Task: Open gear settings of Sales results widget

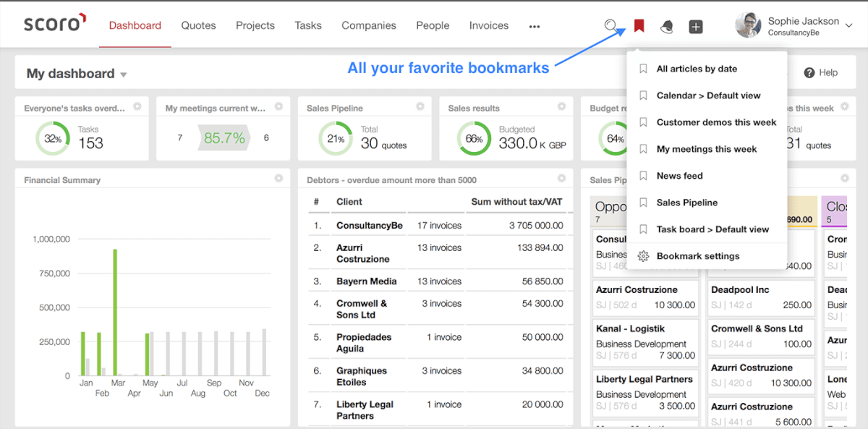Action: click(561, 107)
